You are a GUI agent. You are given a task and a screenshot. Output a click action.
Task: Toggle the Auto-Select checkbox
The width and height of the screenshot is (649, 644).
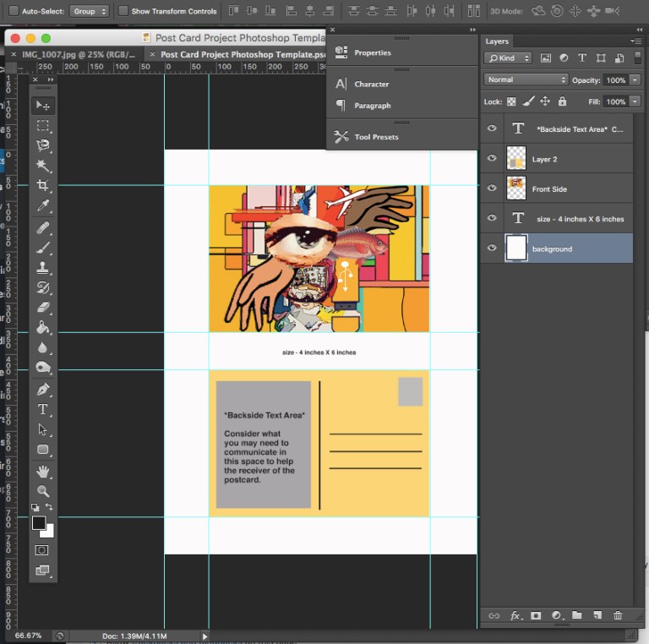(14, 11)
